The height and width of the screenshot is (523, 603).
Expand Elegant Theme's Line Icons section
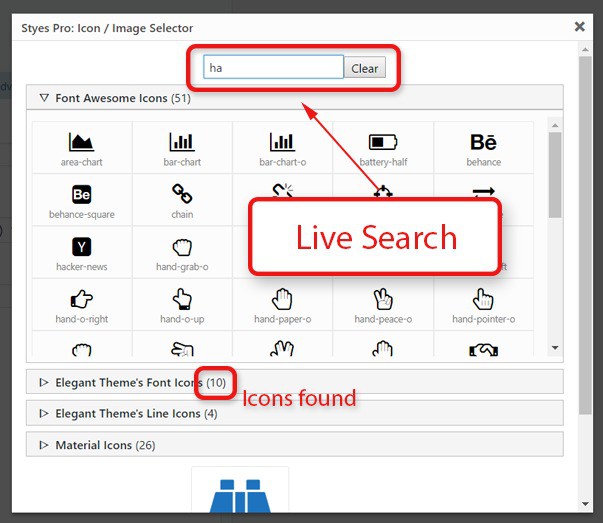click(x=44, y=413)
